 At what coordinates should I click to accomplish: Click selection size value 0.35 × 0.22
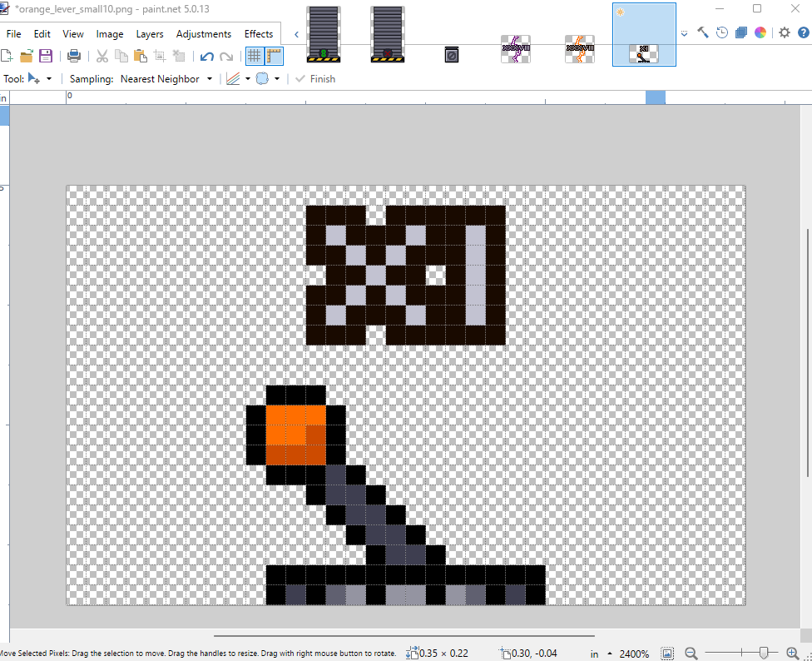pos(443,654)
